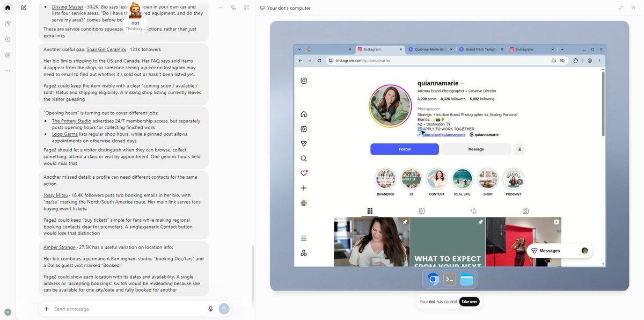Click the Take over button
This screenshot has height=320, width=644.
pos(469,302)
